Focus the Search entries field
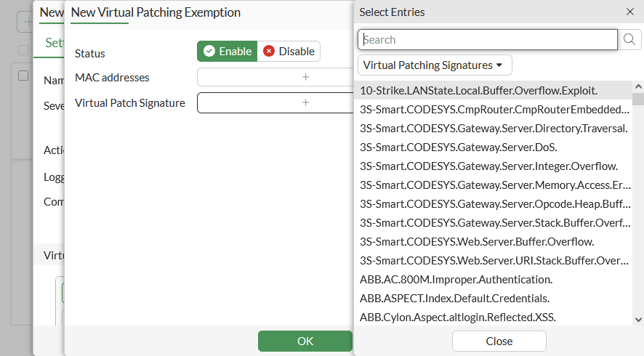The width and height of the screenshot is (644, 356). click(x=487, y=39)
